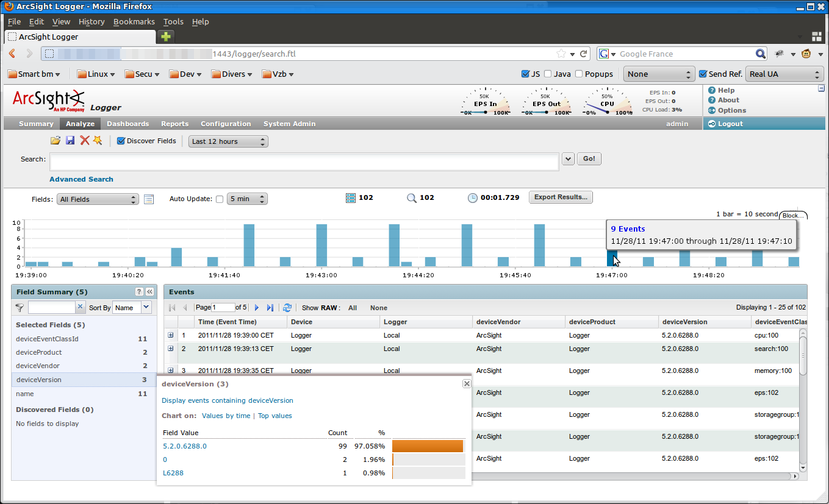The height and width of the screenshot is (504, 829).
Task: Click the filter funnel icon in Field Summary
Action: 20,308
